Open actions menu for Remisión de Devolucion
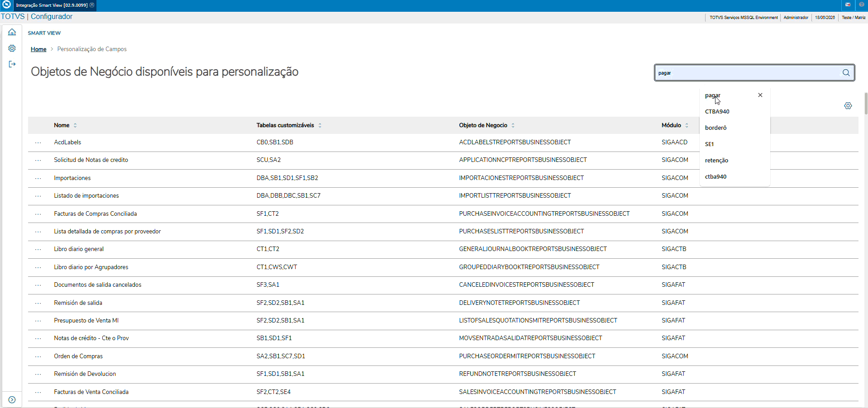The image size is (868, 408). (38, 375)
